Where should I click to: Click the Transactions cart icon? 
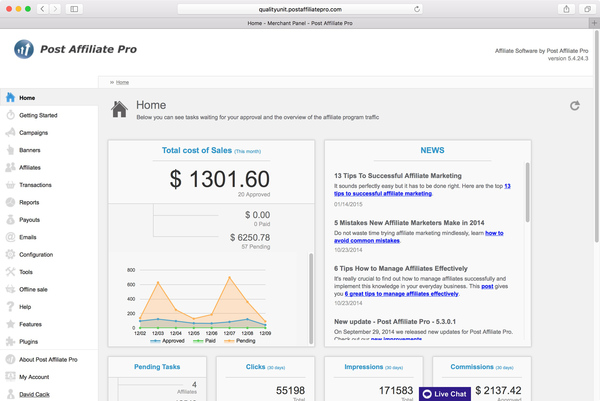point(10,185)
